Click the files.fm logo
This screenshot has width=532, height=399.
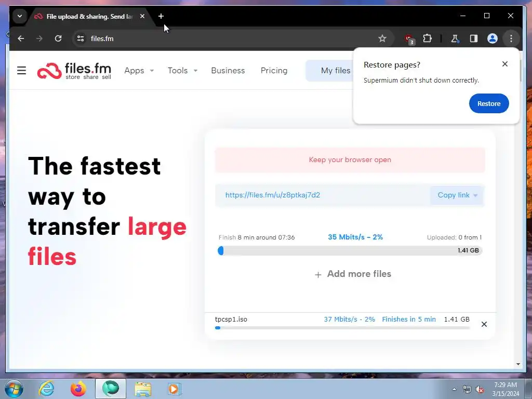point(74,71)
